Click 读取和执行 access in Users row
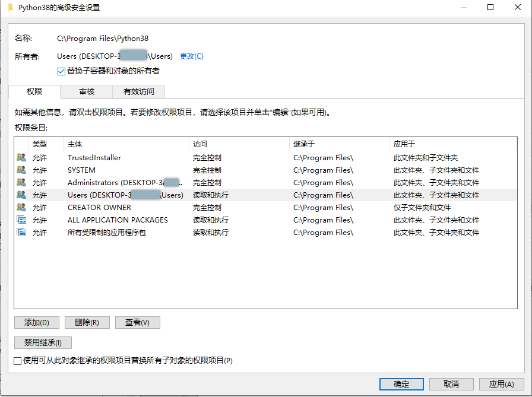532x397 pixels. pos(211,195)
